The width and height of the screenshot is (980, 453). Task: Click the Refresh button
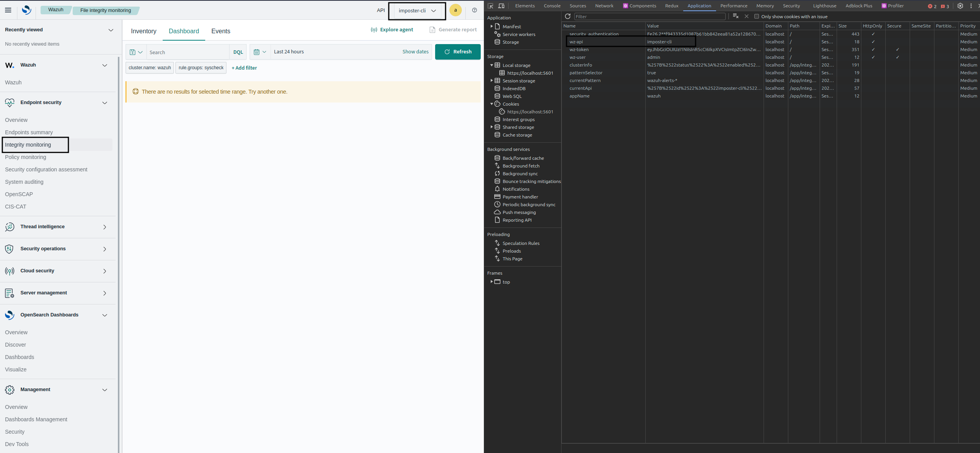click(x=458, y=51)
